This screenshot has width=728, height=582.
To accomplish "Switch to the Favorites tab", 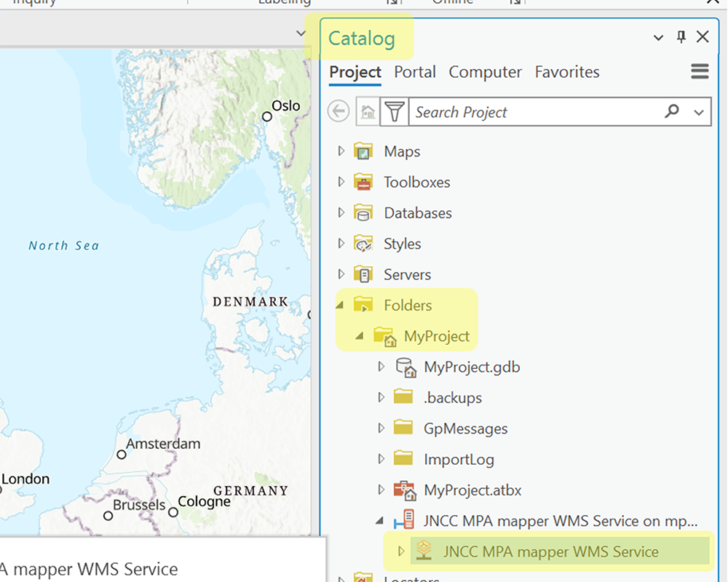I will point(567,72).
